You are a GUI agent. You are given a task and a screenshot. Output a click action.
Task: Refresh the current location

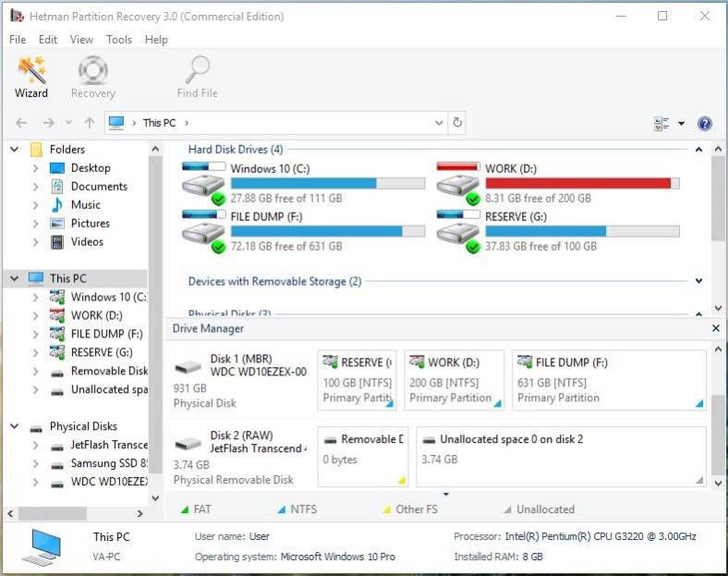point(457,123)
